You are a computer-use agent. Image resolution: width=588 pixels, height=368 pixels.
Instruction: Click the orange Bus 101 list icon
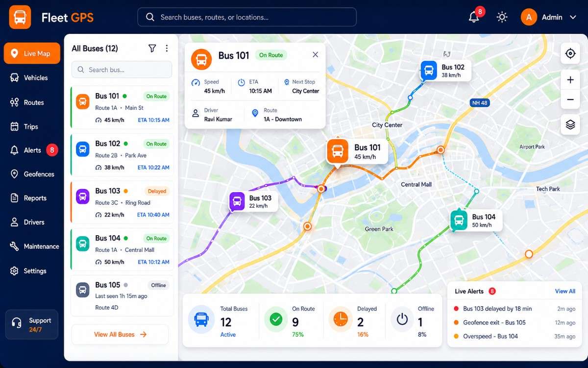[83, 102]
